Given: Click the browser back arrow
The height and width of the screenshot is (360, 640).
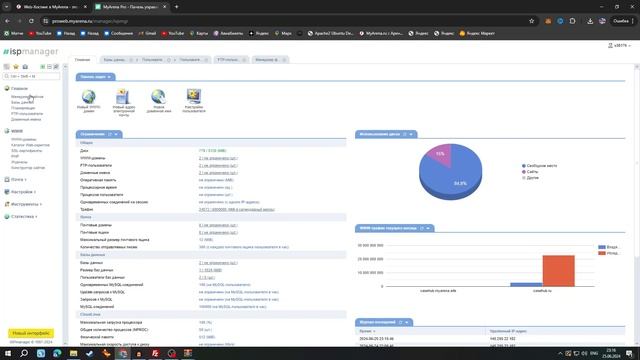Looking at the screenshot, I should pyautogui.click(x=7, y=21).
